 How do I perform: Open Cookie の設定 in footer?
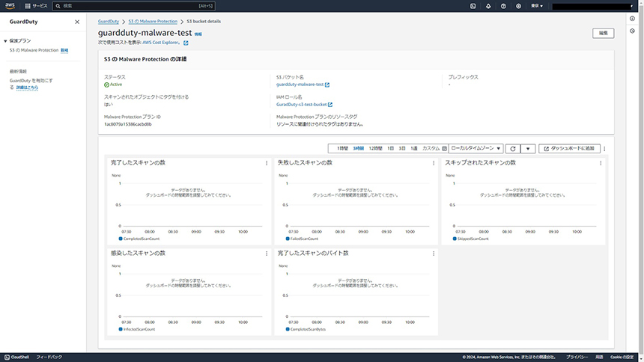point(622,357)
